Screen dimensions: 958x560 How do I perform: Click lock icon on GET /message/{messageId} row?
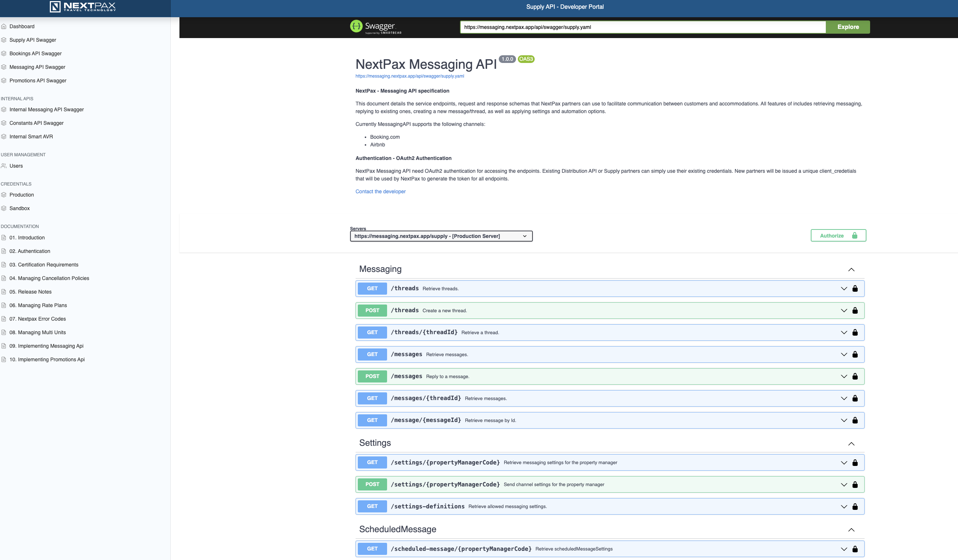(855, 420)
